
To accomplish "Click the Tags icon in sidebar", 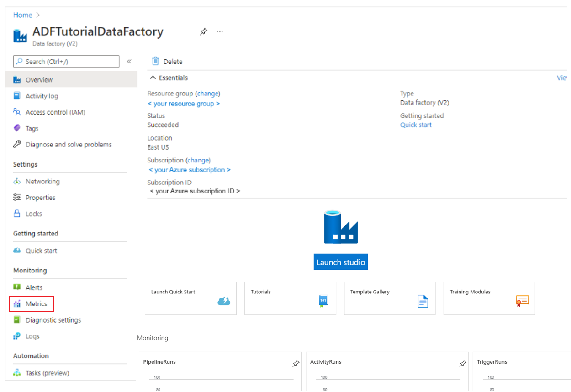I will tap(17, 128).
